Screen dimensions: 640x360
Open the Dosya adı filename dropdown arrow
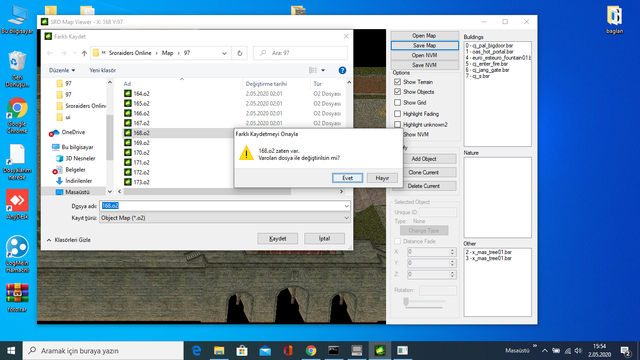(346, 206)
